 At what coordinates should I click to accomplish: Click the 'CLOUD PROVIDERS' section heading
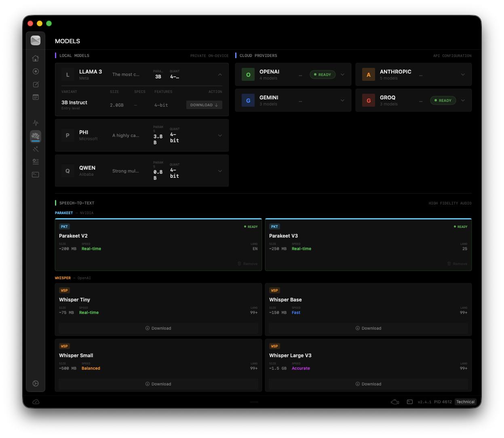click(258, 56)
